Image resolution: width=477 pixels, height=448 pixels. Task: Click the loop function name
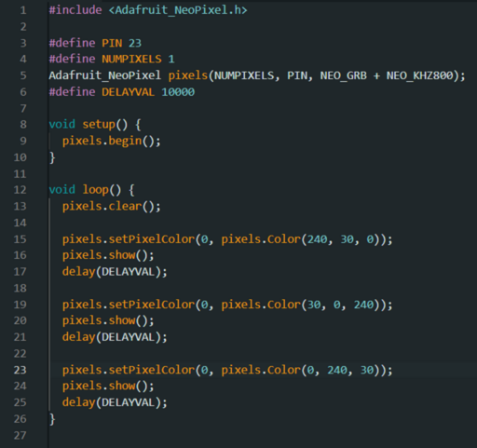pyautogui.click(x=96, y=190)
